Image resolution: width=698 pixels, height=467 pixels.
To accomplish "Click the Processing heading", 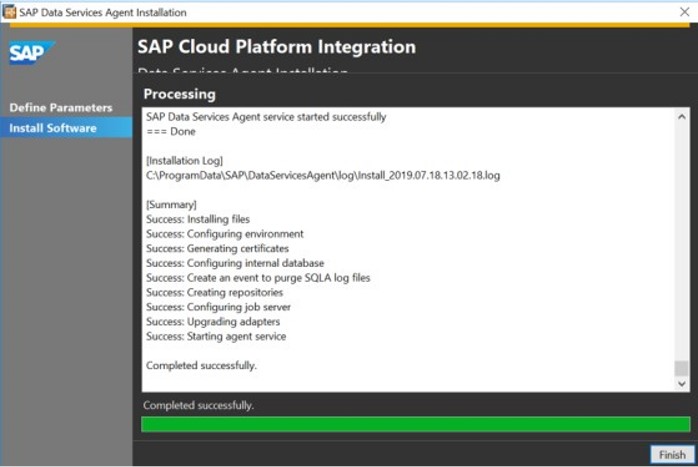I will [x=179, y=94].
